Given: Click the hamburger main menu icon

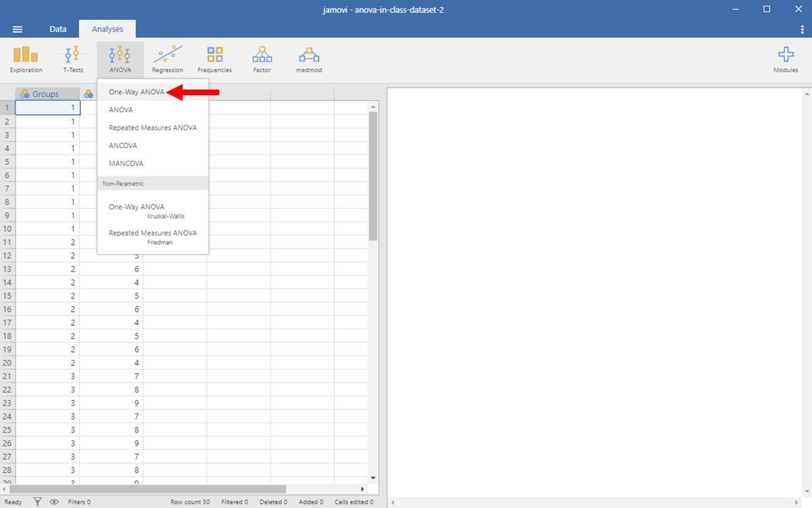Looking at the screenshot, I should point(18,29).
